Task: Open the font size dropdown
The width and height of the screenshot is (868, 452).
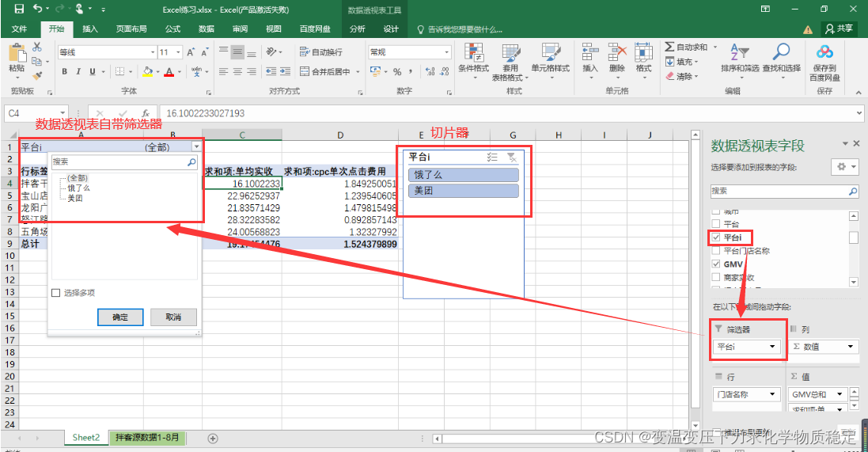Action: (178, 52)
